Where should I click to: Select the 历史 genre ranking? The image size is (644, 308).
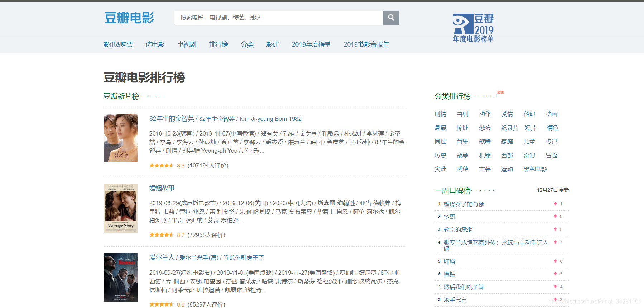point(441,156)
